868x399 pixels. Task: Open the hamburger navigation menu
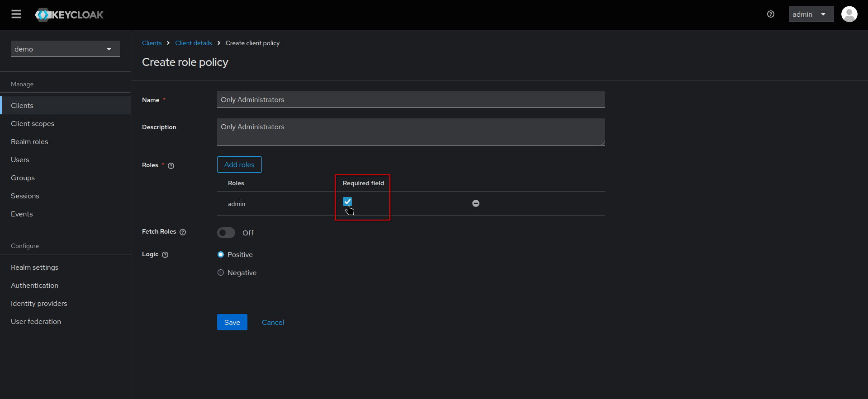16,14
